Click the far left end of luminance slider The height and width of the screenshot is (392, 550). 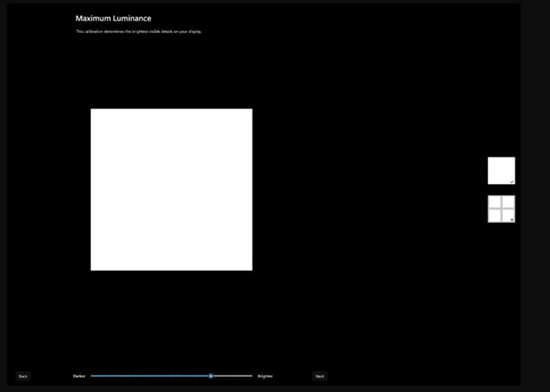[x=92, y=376]
